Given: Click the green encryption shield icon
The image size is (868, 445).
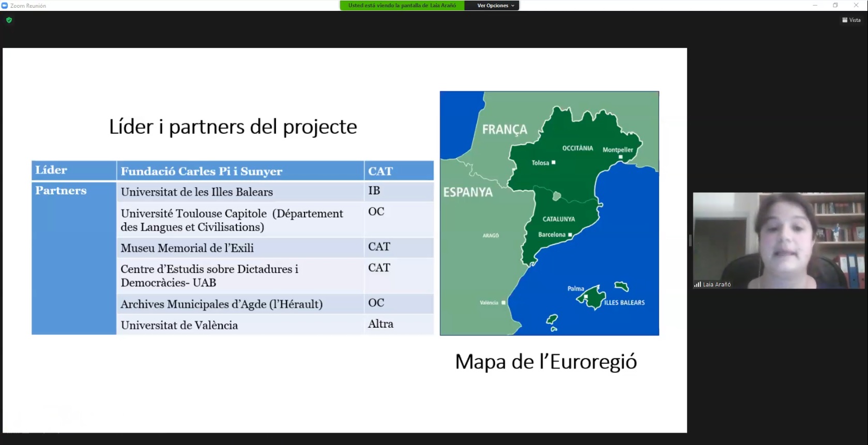Looking at the screenshot, I should click(9, 20).
